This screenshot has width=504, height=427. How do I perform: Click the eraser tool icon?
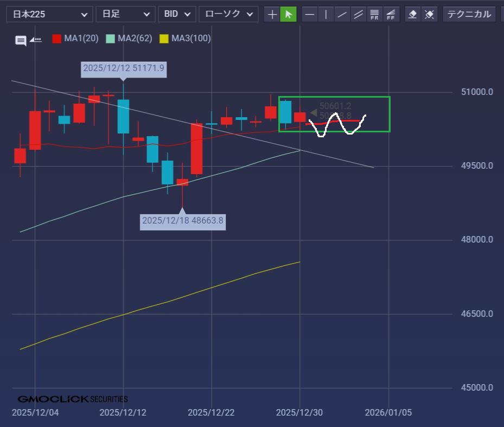pos(413,14)
